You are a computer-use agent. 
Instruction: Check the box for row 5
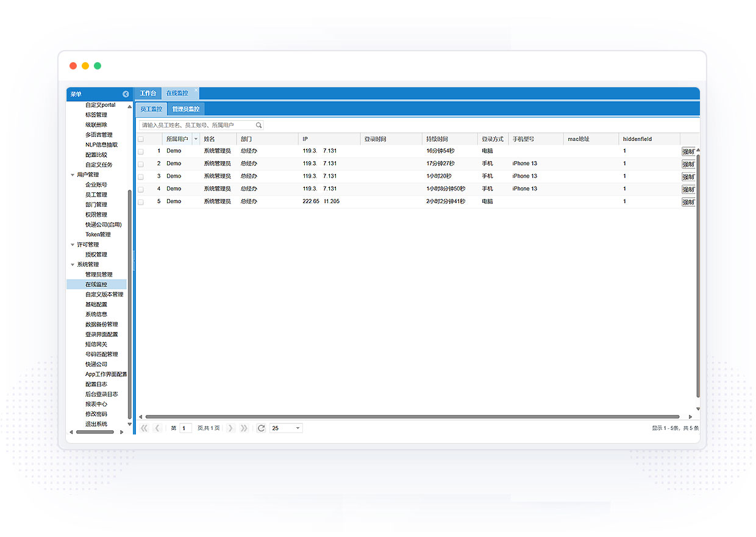141,202
